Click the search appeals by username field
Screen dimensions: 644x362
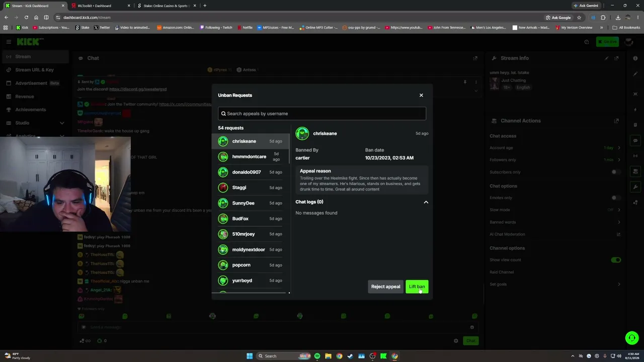pos(322,114)
